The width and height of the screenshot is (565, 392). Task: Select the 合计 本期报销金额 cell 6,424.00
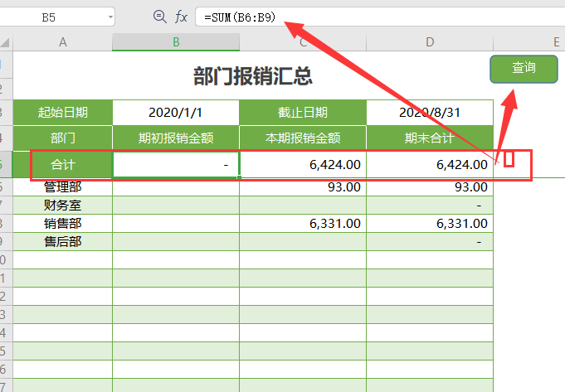pyautogui.click(x=303, y=164)
